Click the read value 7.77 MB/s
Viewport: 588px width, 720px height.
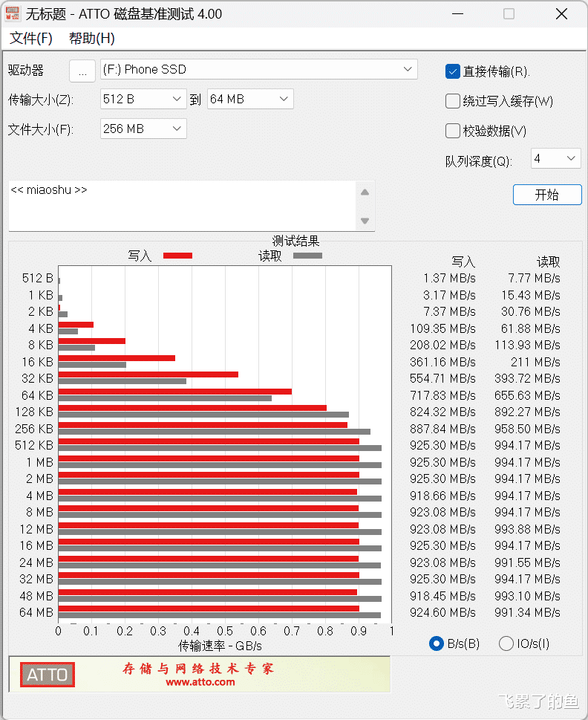pyautogui.click(x=534, y=278)
